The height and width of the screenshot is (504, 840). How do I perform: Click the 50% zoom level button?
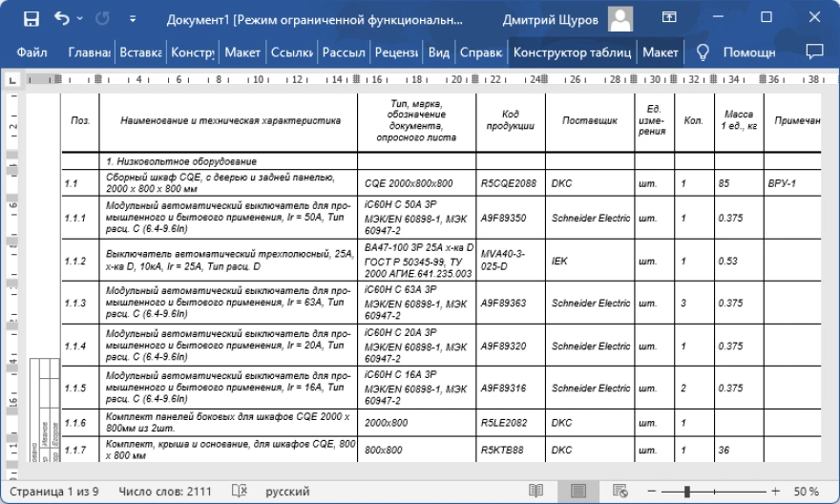(x=807, y=492)
